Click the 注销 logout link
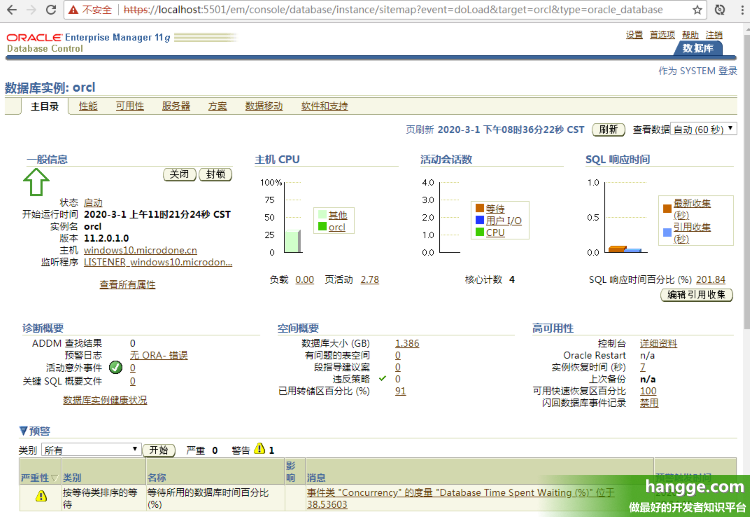750x517 pixels. (x=714, y=35)
